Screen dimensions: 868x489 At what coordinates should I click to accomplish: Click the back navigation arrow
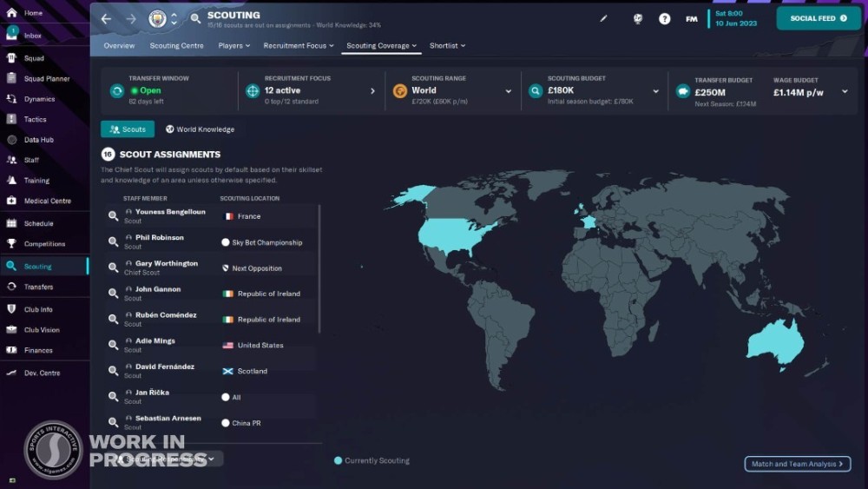coord(106,18)
